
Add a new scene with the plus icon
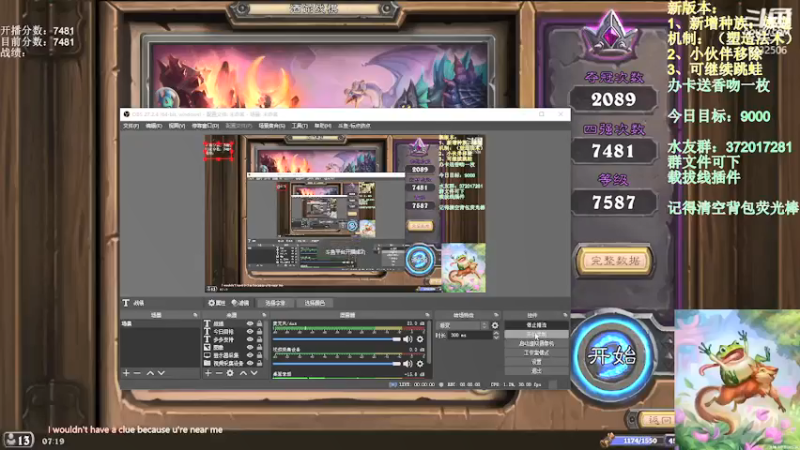126,373
